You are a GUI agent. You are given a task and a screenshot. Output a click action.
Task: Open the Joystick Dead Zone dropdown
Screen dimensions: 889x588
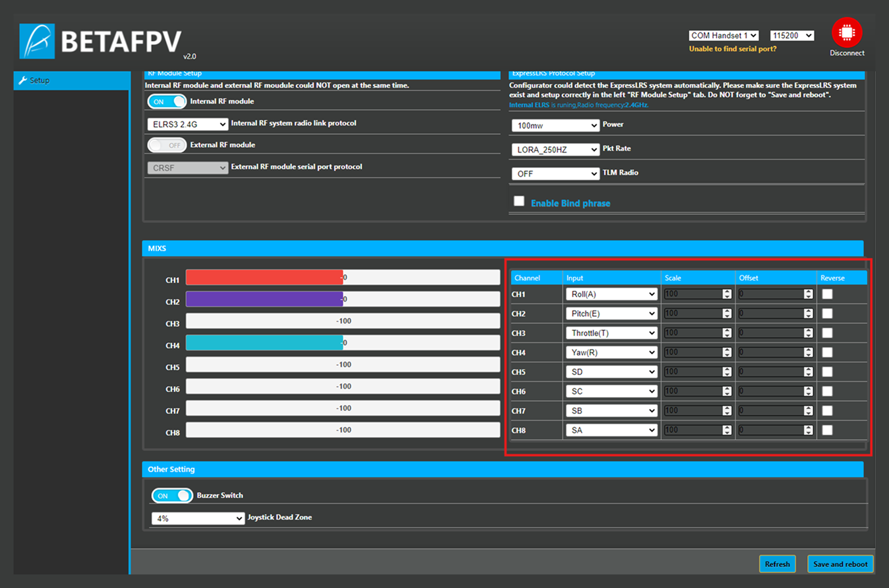click(198, 518)
